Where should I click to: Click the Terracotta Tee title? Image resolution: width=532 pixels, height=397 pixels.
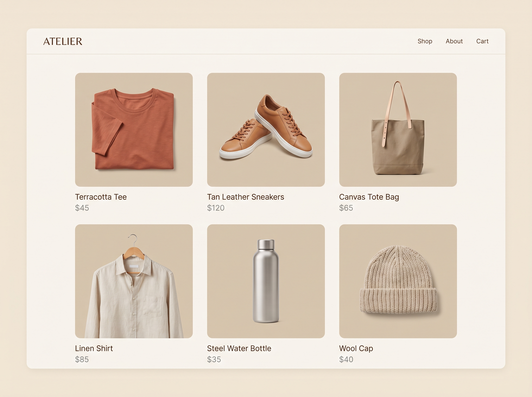coord(101,197)
